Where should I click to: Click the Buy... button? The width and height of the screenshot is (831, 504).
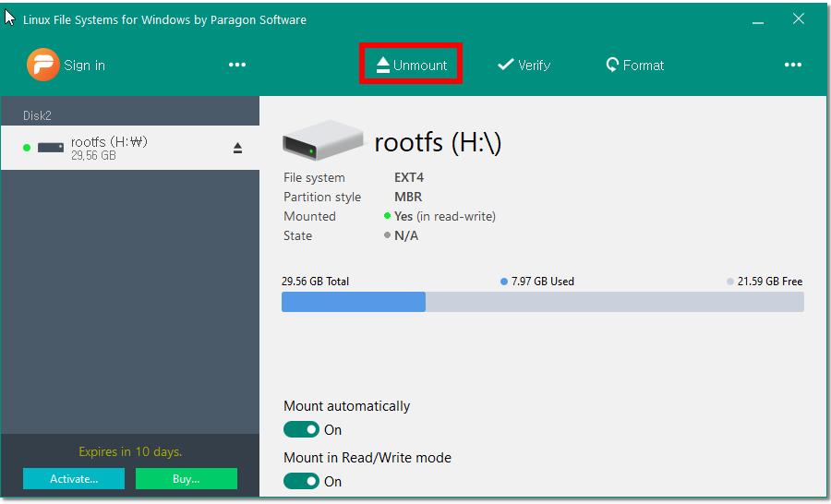point(186,478)
